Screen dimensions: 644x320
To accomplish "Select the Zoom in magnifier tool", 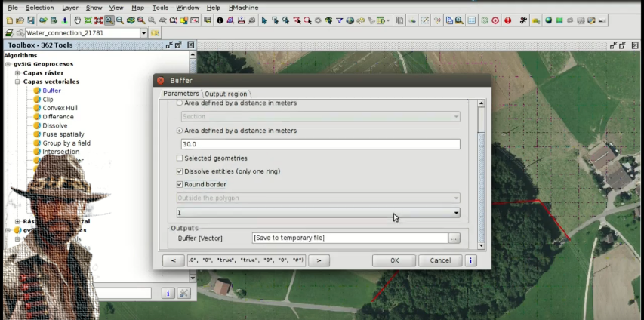I will (109, 20).
